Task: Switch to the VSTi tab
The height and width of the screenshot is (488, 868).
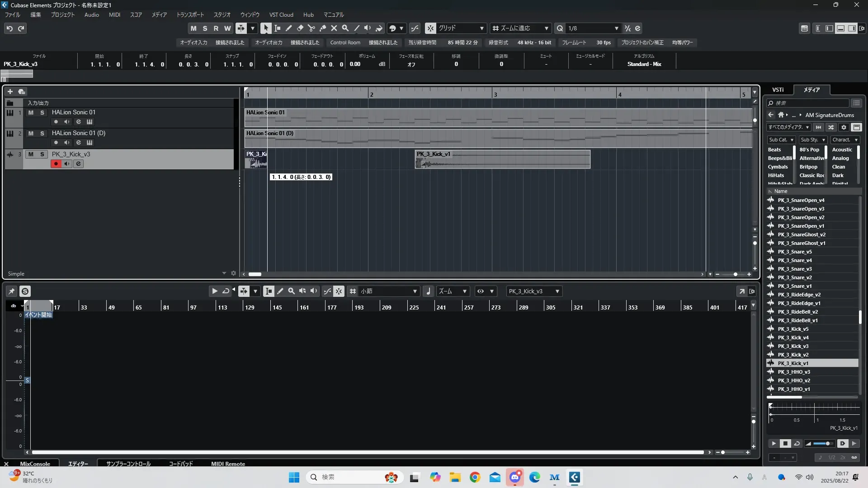Action: 778,90
